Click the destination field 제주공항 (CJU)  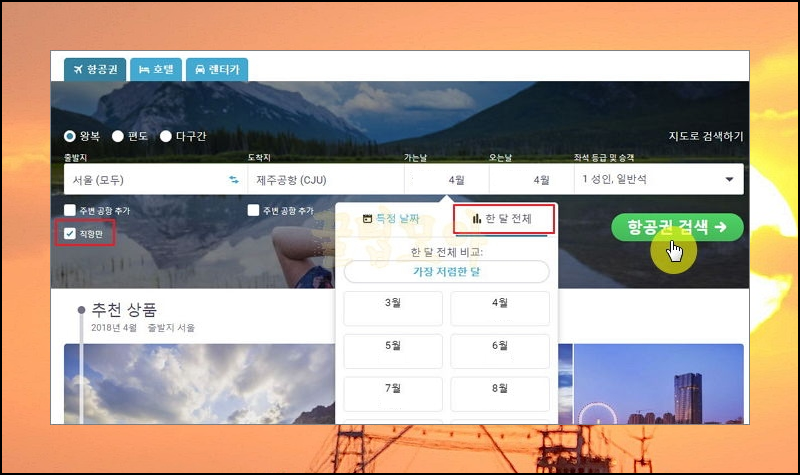point(326,180)
